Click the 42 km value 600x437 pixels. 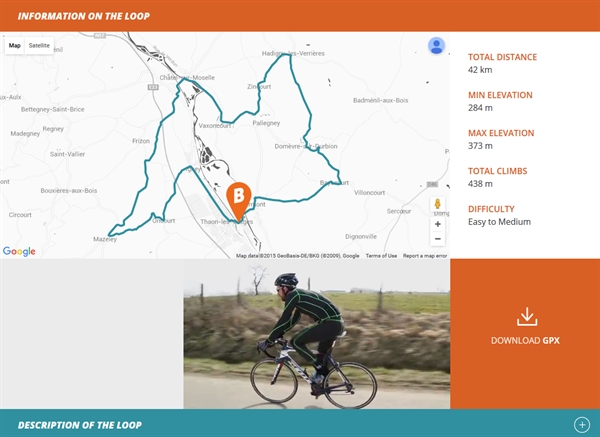tap(480, 70)
